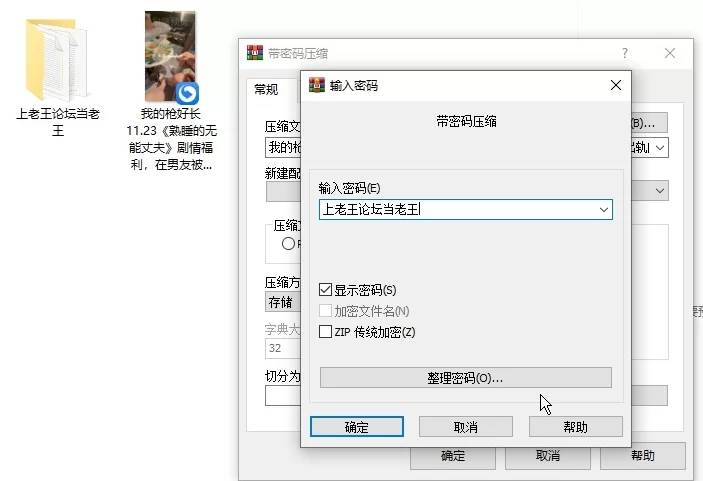This screenshot has height=481, width=703.
Task: Click the question mark help icon in 带密码压缩 title bar
Action: click(625, 53)
